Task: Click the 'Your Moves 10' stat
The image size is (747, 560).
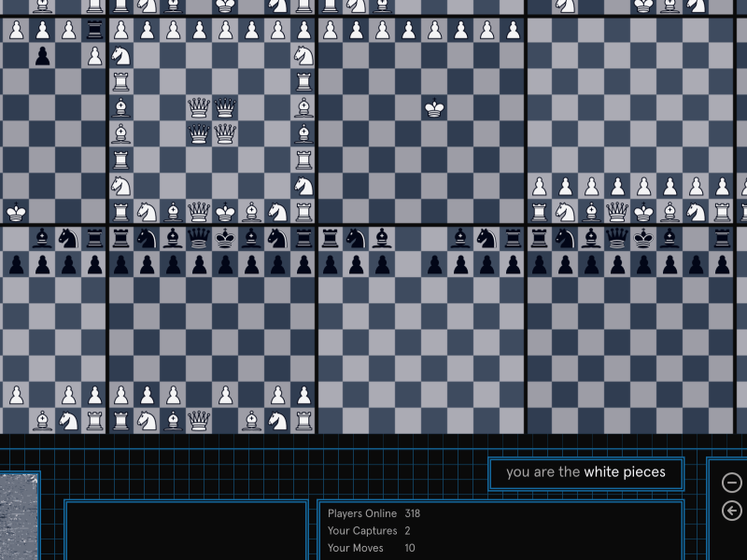Action: pos(372,548)
